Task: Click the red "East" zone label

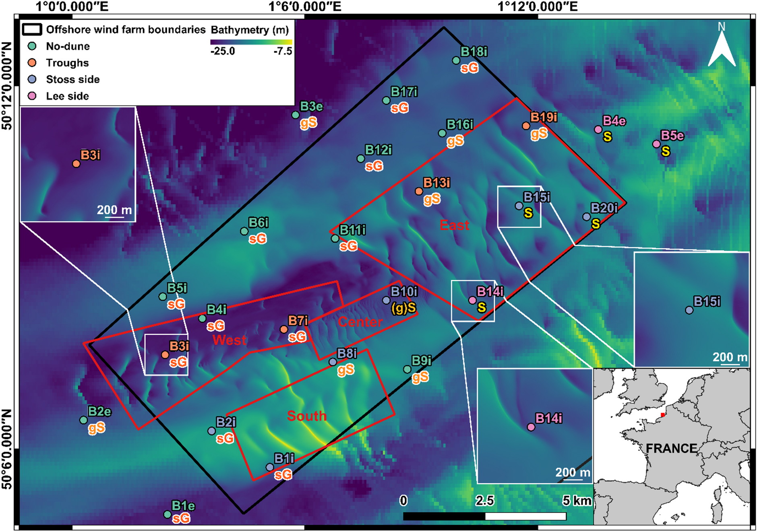Action: (455, 225)
